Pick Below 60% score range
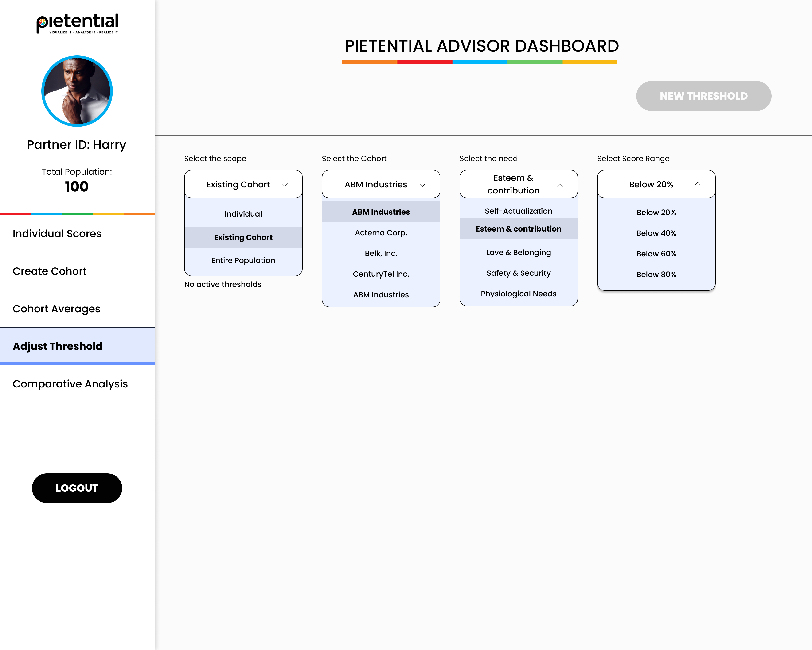The height and width of the screenshot is (650, 812). click(656, 254)
